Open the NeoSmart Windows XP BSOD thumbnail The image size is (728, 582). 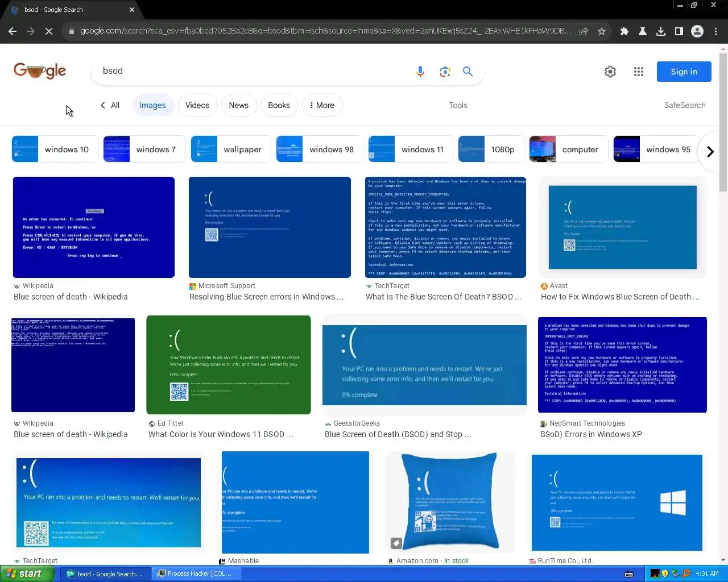pos(622,365)
